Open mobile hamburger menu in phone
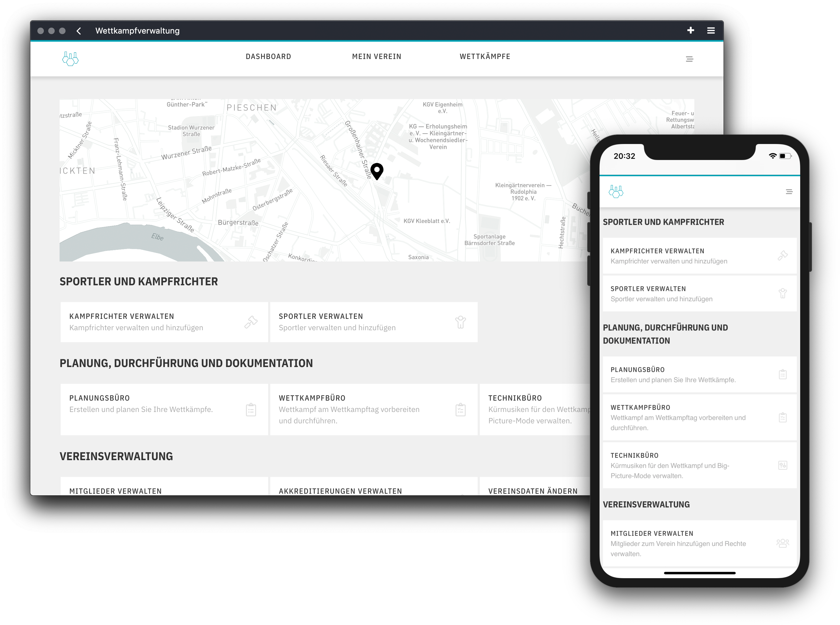 pyautogui.click(x=789, y=192)
